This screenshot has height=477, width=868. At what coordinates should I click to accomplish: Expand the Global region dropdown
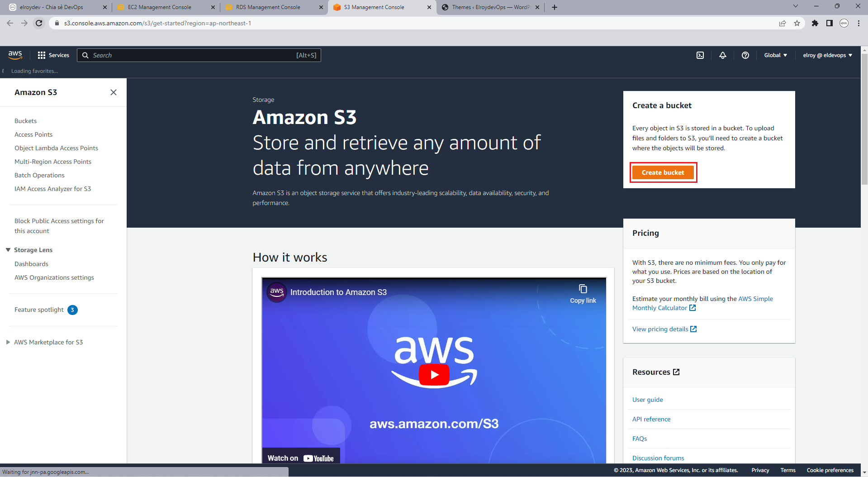pyautogui.click(x=775, y=55)
